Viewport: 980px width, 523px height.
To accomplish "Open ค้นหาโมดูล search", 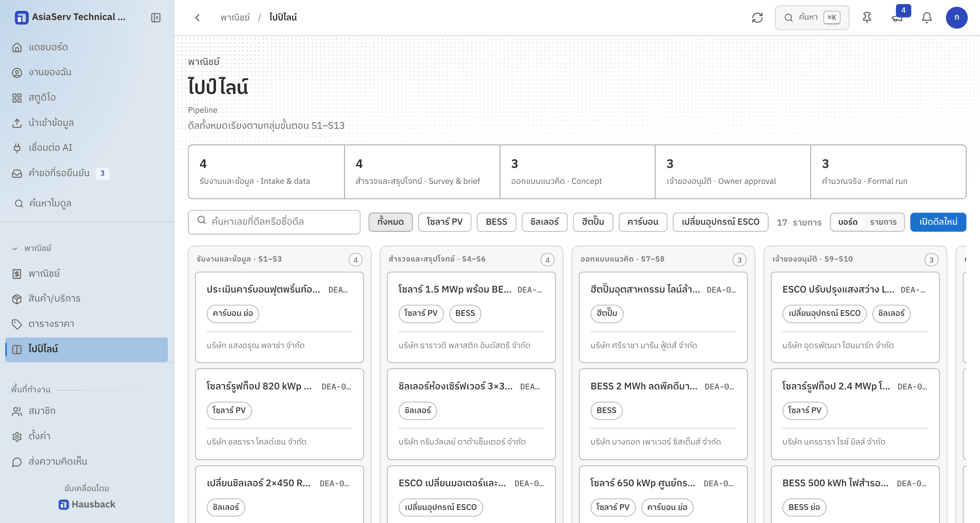I will (x=87, y=203).
